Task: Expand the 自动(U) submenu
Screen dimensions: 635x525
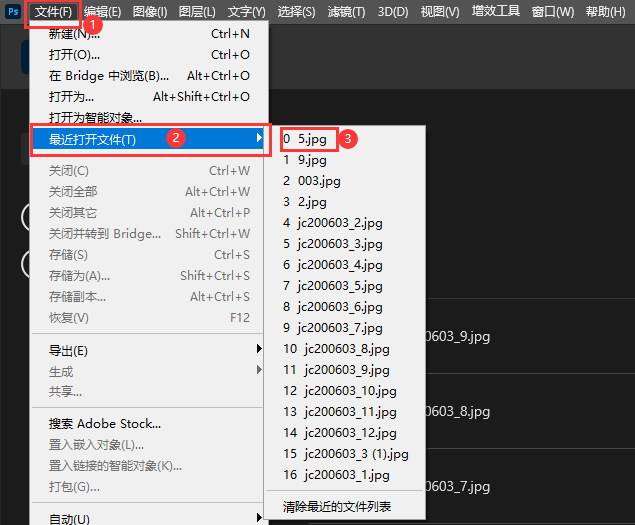Action: (149, 519)
